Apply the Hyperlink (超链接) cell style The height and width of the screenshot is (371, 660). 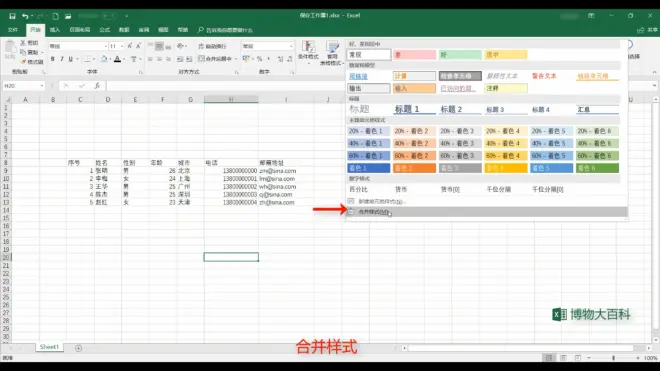pos(369,76)
